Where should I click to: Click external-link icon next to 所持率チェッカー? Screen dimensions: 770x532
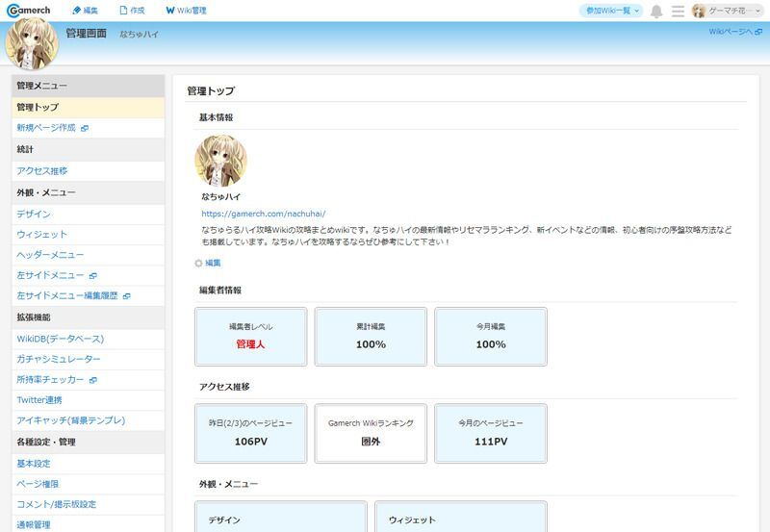[92, 380]
